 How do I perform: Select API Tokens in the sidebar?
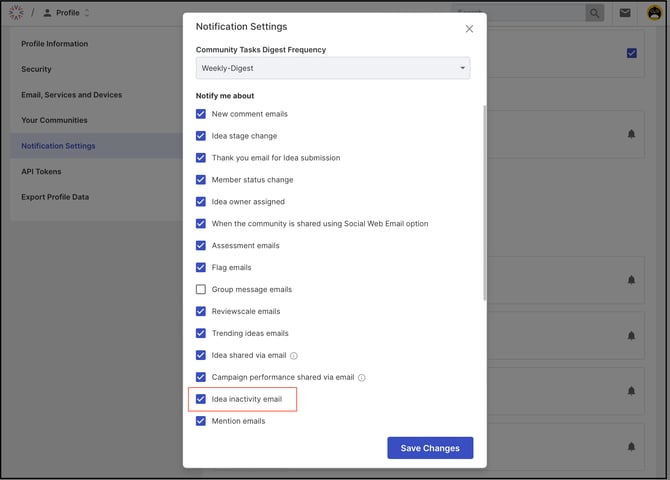point(41,171)
